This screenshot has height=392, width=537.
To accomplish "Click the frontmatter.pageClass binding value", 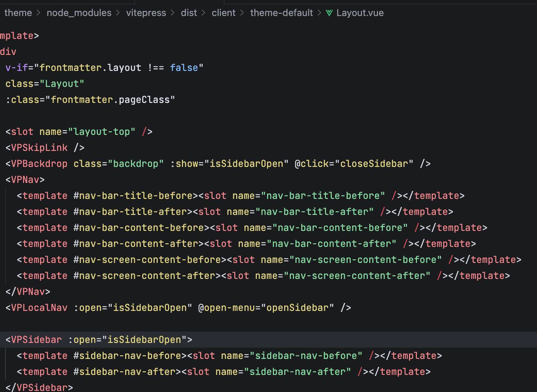I will [x=110, y=100].
